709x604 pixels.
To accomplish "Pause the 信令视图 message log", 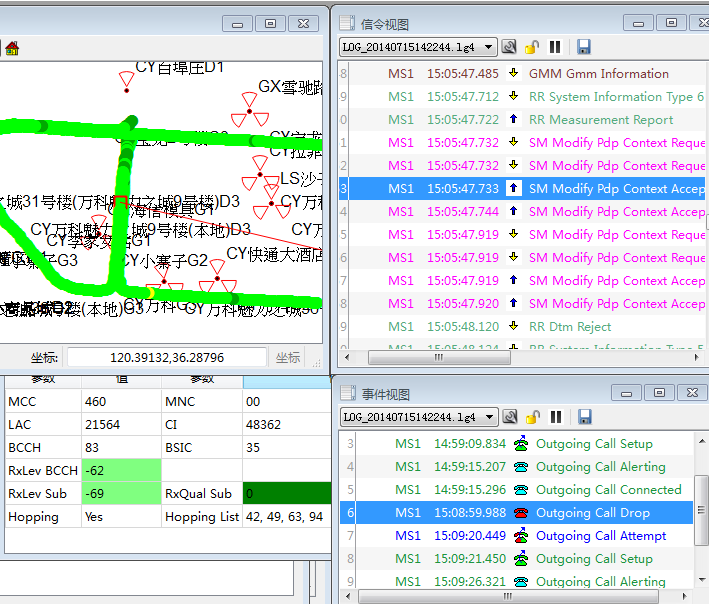I will tap(555, 47).
